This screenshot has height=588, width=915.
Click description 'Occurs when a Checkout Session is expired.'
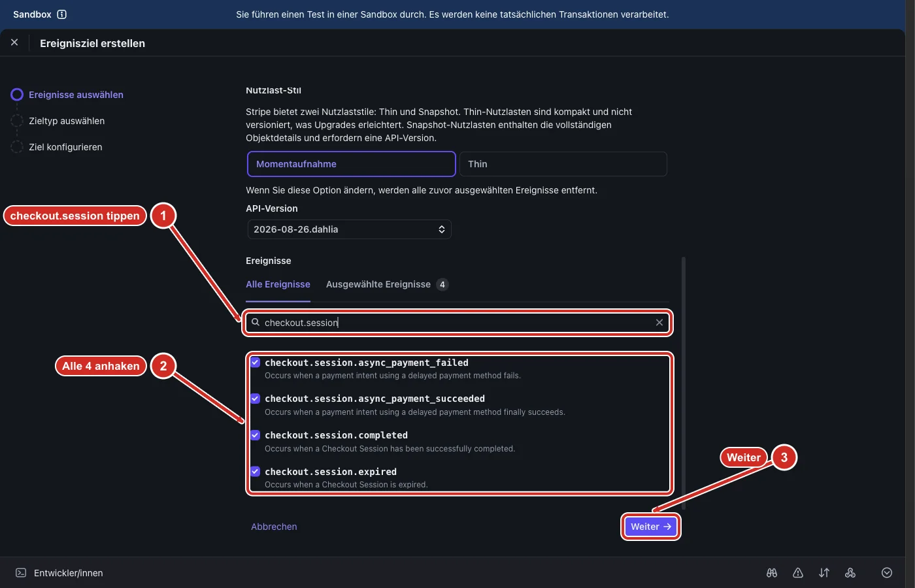tap(346, 485)
